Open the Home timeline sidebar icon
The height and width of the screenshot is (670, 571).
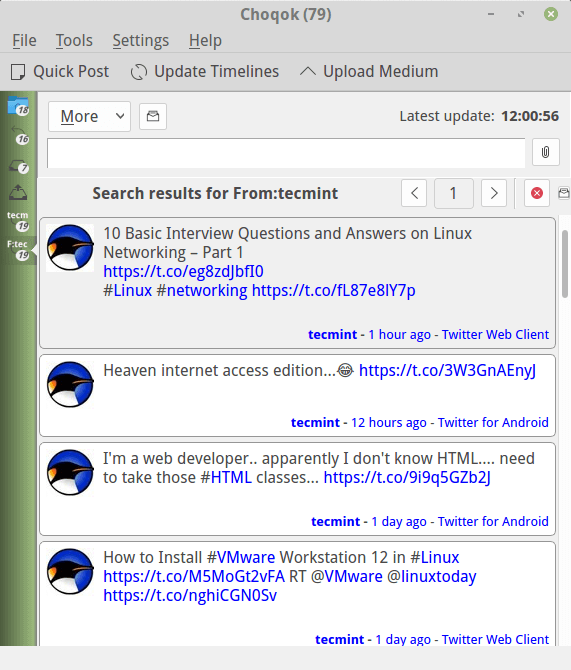tap(18, 106)
